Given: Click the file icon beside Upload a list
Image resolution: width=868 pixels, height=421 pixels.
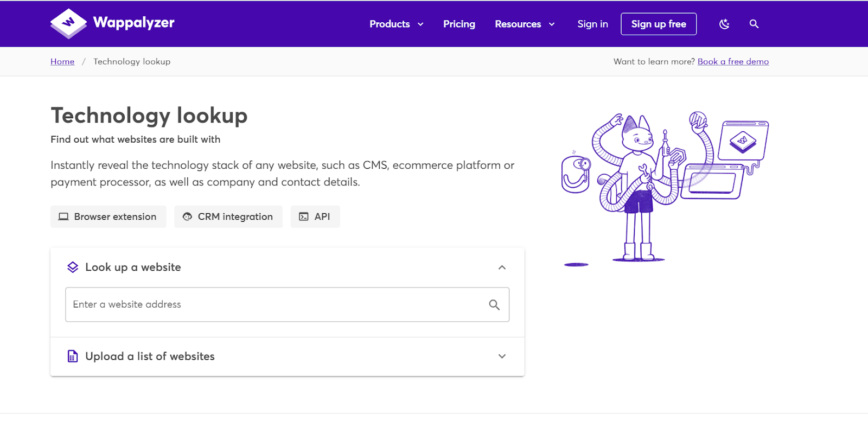Looking at the screenshot, I should [x=73, y=356].
